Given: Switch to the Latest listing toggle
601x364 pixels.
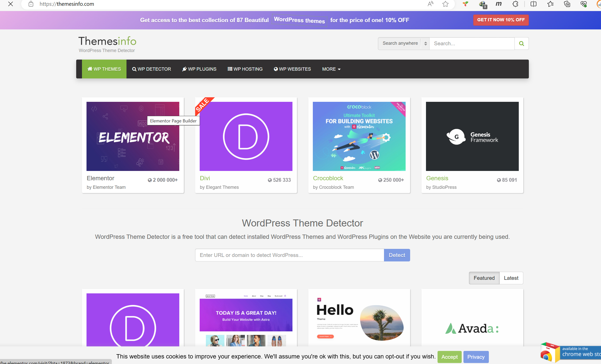Looking at the screenshot, I should pyautogui.click(x=511, y=278).
